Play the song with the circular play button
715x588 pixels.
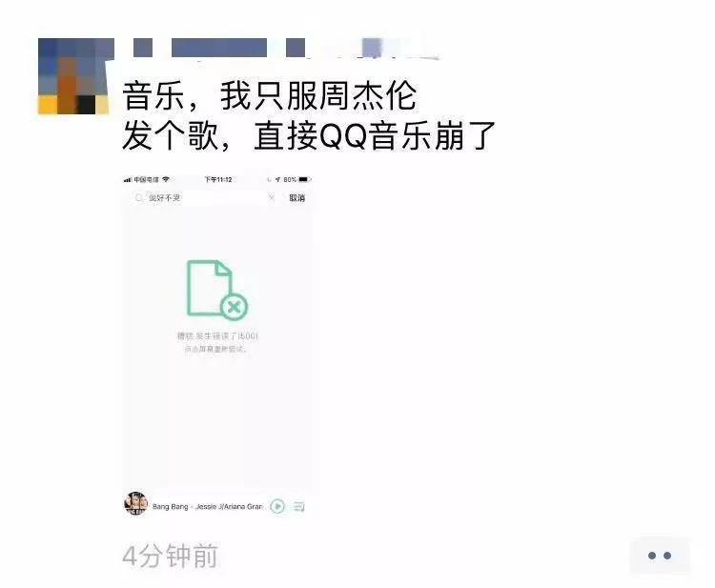[277, 506]
